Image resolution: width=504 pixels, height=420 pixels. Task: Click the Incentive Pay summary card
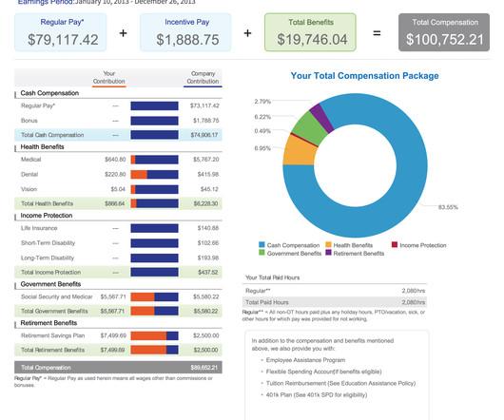point(185,32)
